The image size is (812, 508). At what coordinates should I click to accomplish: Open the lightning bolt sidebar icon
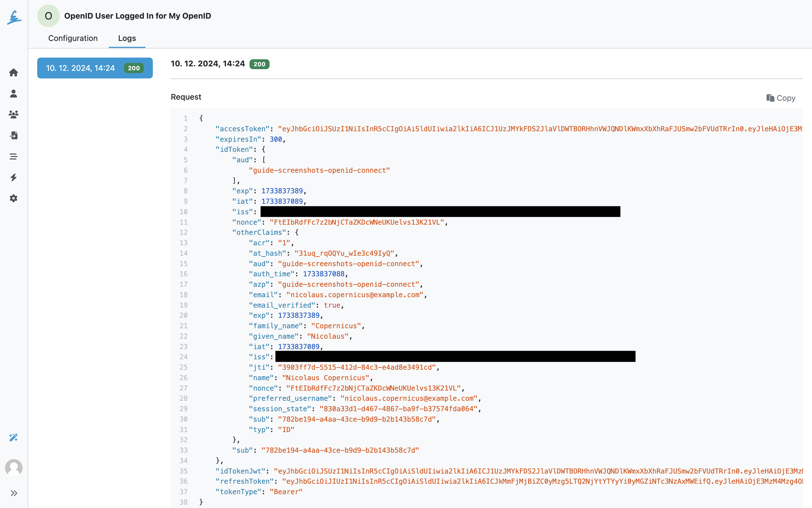point(14,178)
